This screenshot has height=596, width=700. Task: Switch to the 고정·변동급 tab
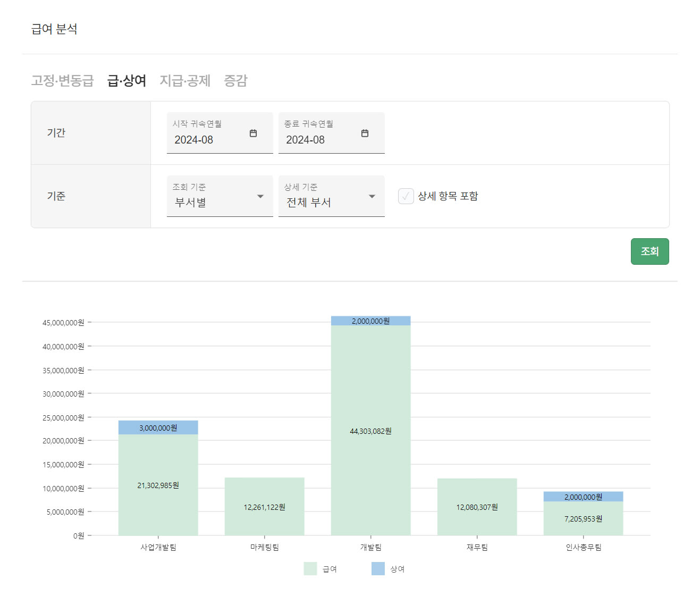[x=63, y=80]
